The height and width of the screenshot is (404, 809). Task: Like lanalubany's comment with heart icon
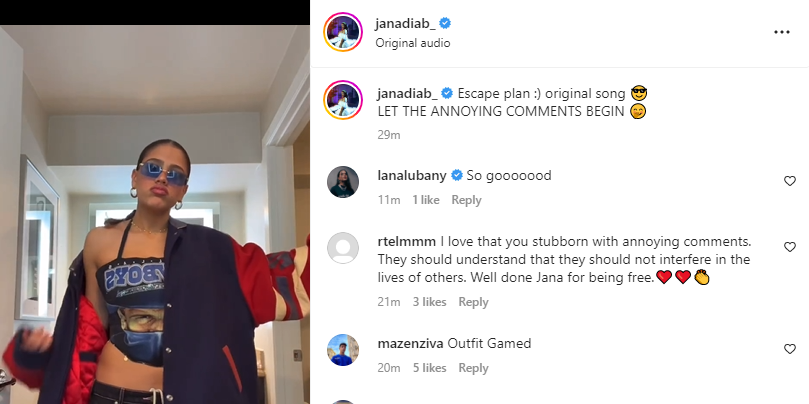coord(789,181)
